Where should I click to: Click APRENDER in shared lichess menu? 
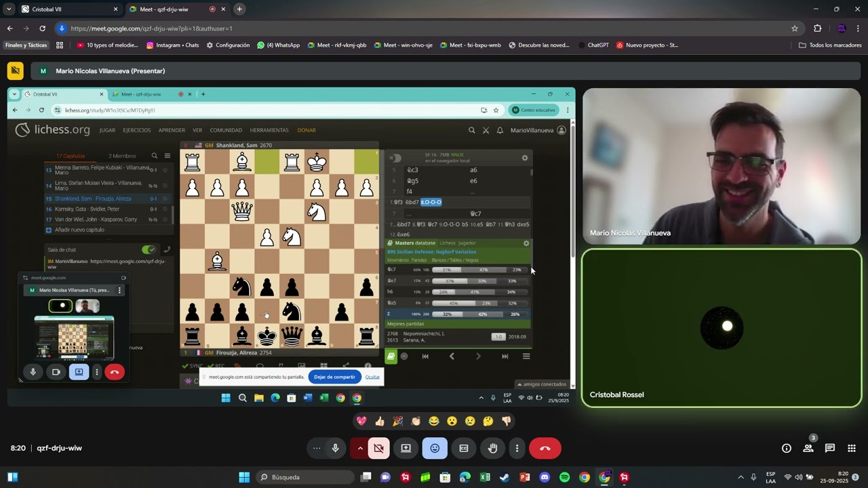172,130
